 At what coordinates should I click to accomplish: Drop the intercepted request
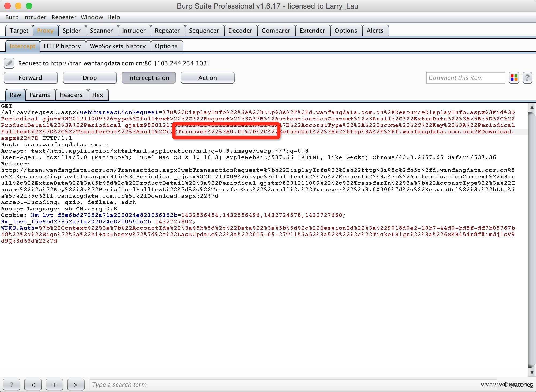click(90, 78)
